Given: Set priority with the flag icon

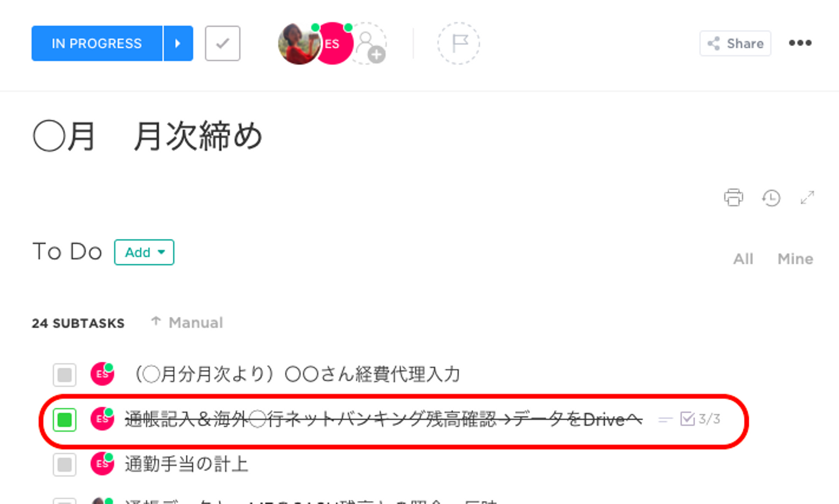Looking at the screenshot, I should [459, 43].
